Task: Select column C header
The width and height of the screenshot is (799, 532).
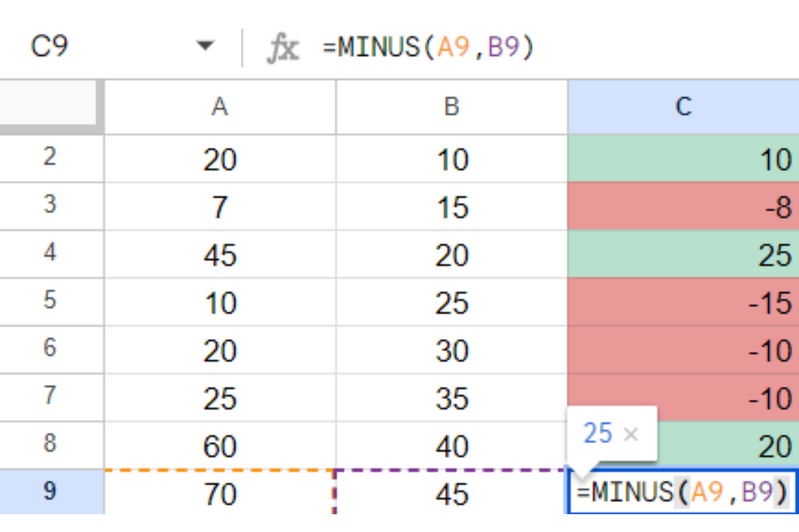Action: [x=683, y=107]
